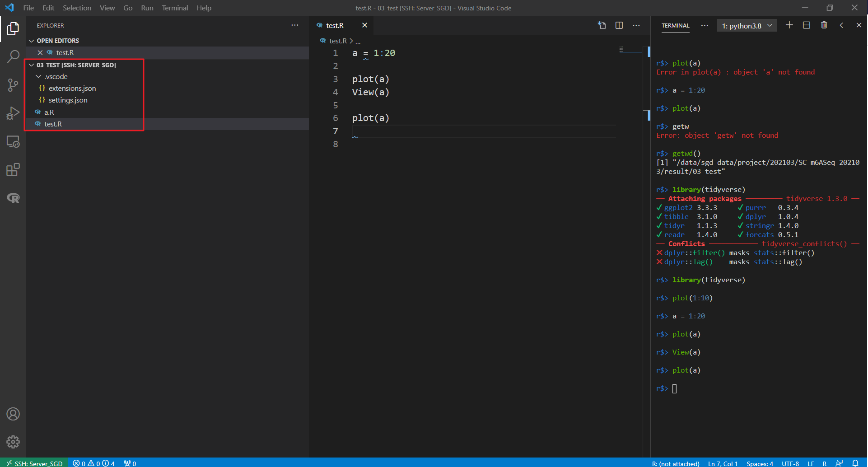Viewport: 868px width, 467px height.
Task: Click the Search icon in the Activity Bar
Action: pyautogui.click(x=13, y=56)
